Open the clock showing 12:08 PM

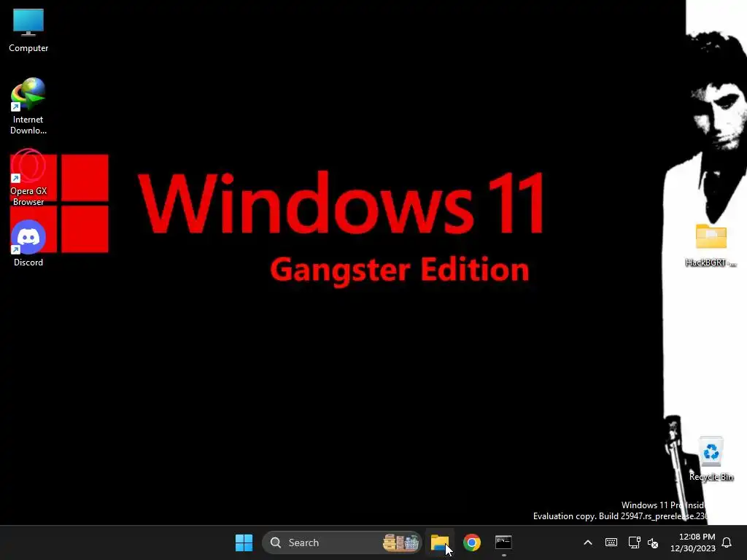693,542
